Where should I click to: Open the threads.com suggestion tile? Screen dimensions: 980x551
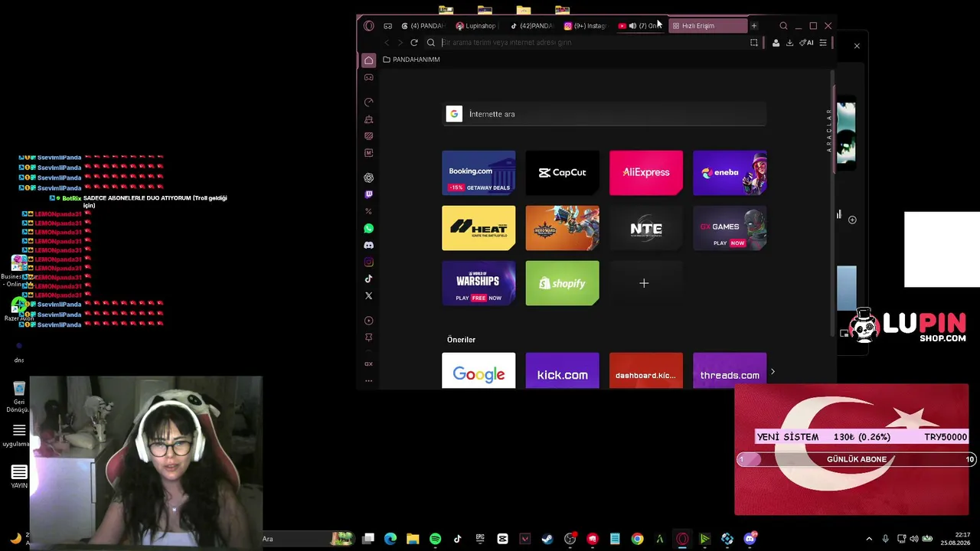(x=730, y=371)
